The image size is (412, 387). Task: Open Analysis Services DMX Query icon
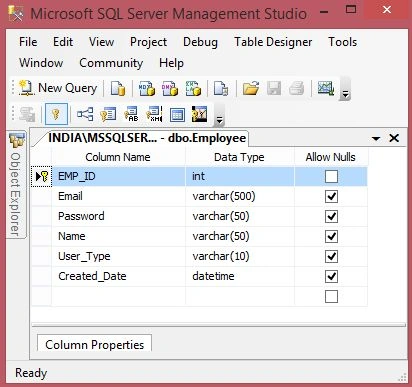click(x=170, y=88)
